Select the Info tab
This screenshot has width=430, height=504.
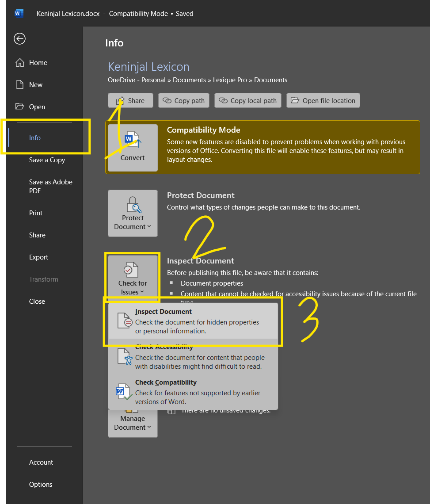(x=35, y=138)
